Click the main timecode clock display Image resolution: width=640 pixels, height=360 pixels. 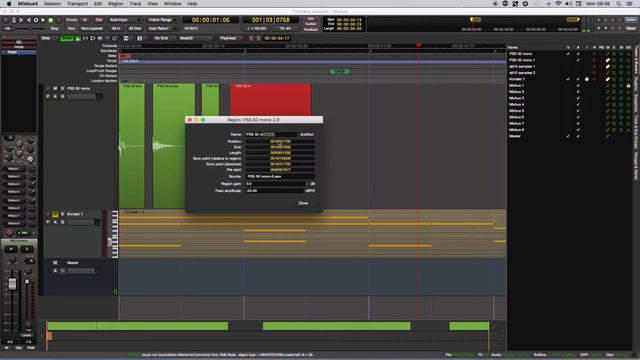pos(211,20)
